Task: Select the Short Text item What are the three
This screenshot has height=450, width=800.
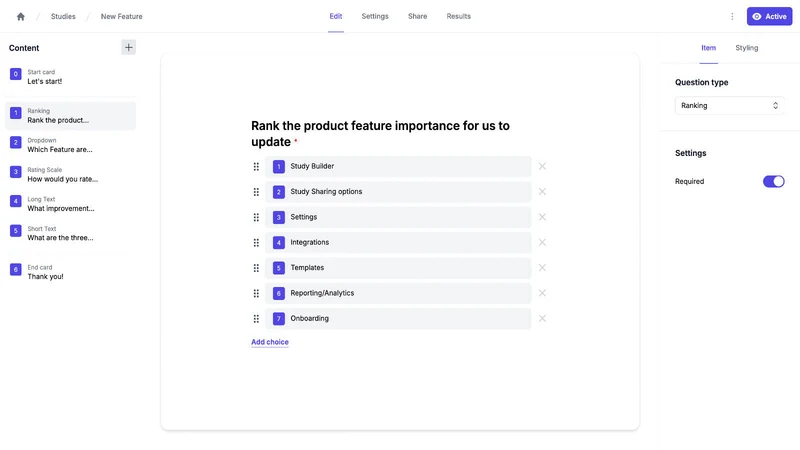Action: pyautogui.click(x=70, y=234)
